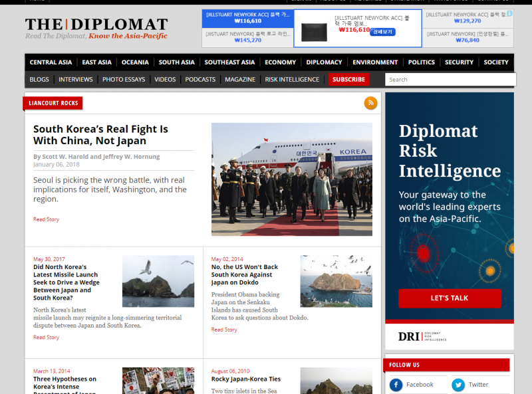532x394 pixels.
Task: Open the presidential airplane arrival photo
Action: [291, 179]
